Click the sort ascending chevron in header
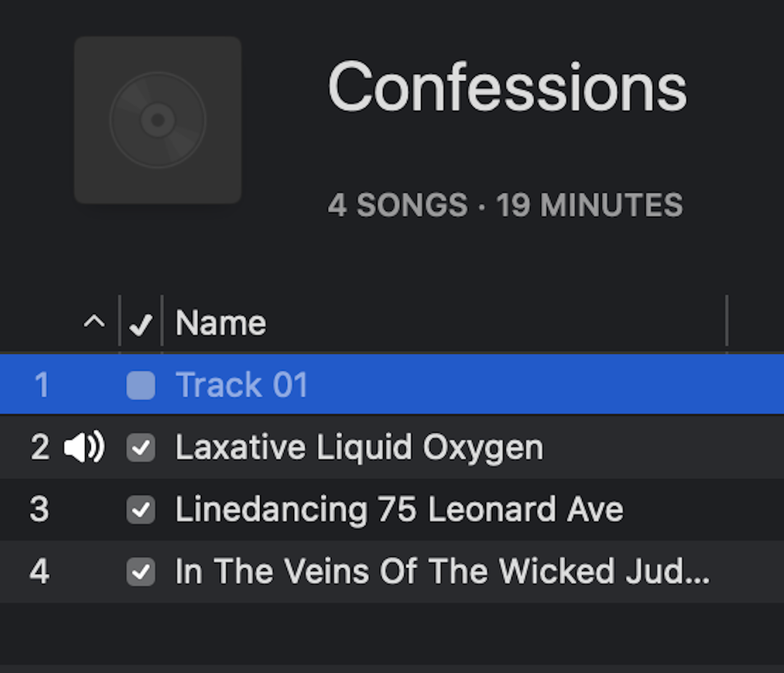Image resolution: width=784 pixels, height=673 pixels. click(x=94, y=321)
